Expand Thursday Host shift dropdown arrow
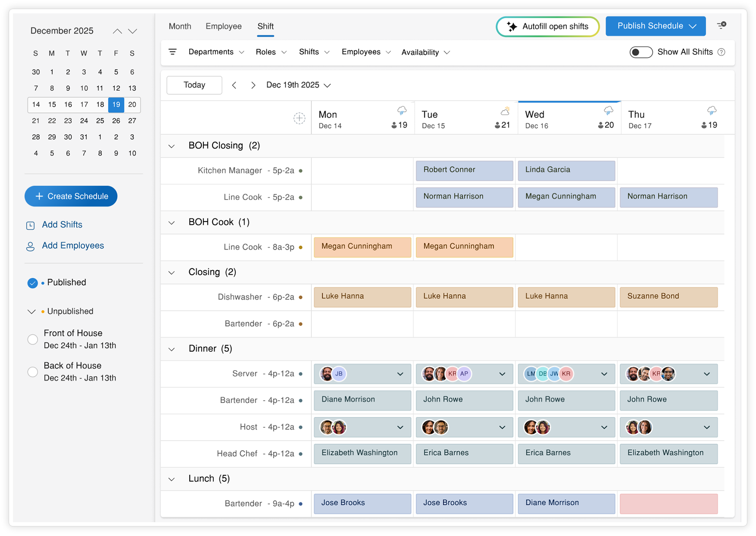This screenshot has height=536, width=756. point(707,428)
